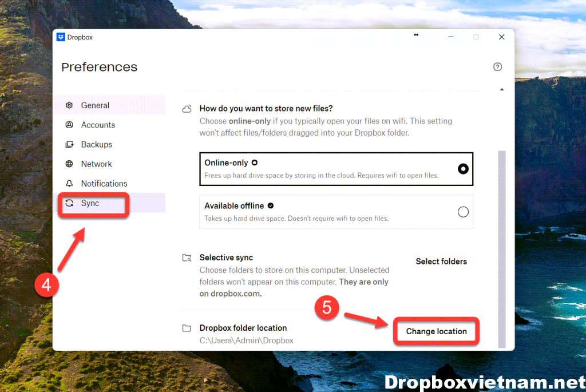Open the Sync preferences tab
The width and height of the screenshot is (586, 392).
(90, 203)
